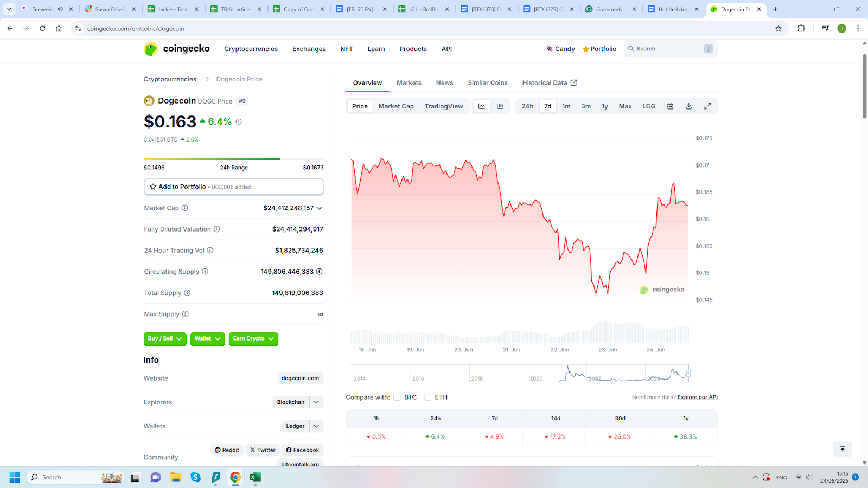Viewport: 868px width, 488px height.
Task: Bookmark this page with the star icon
Action: tap(778, 28)
